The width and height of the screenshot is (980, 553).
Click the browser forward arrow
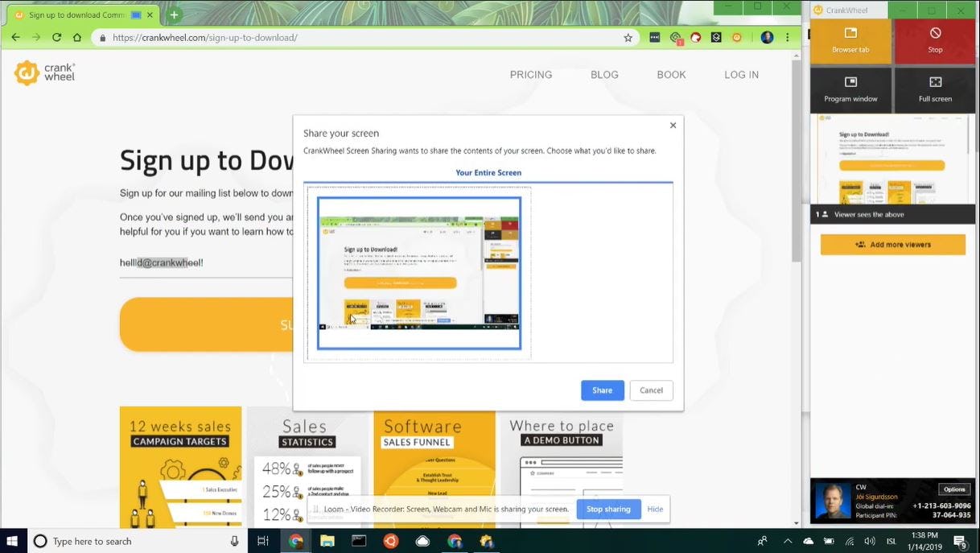(x=35, y=37)
